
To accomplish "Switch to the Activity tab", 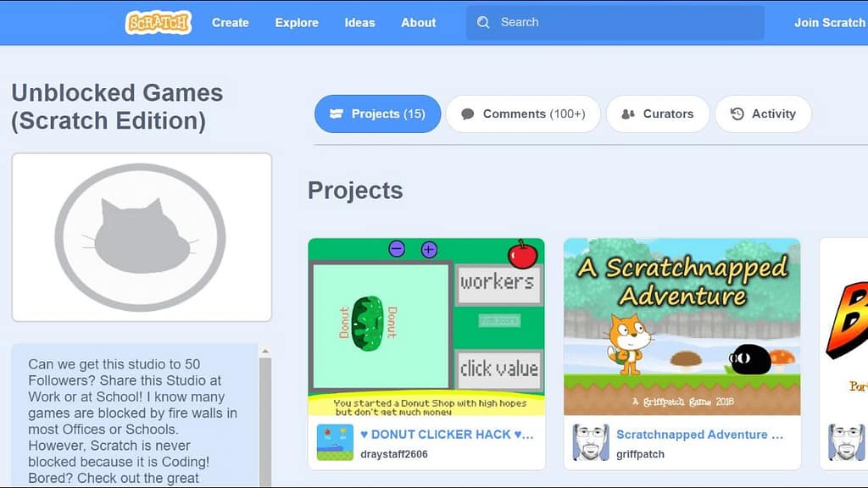I will point(764,114).
